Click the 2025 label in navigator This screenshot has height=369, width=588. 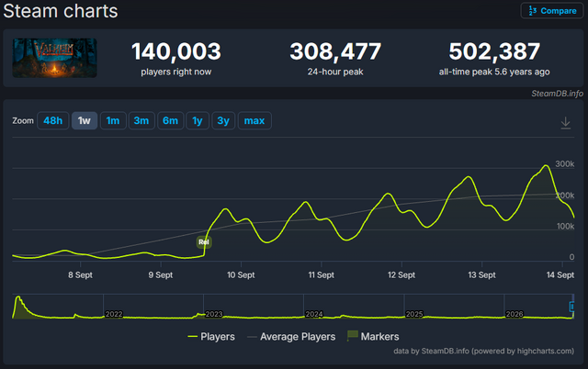pos(414,314)
